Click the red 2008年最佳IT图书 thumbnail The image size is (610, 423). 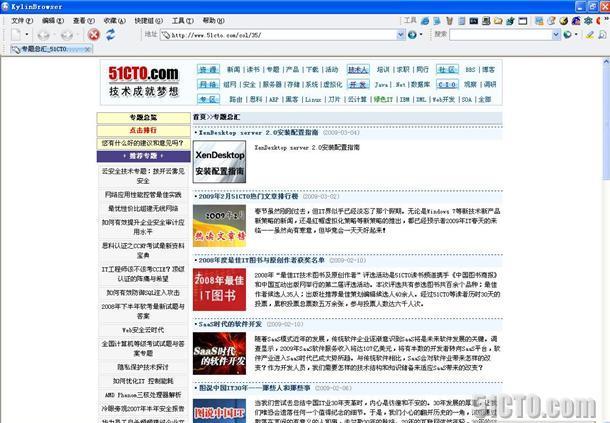(x=219, y=290)
